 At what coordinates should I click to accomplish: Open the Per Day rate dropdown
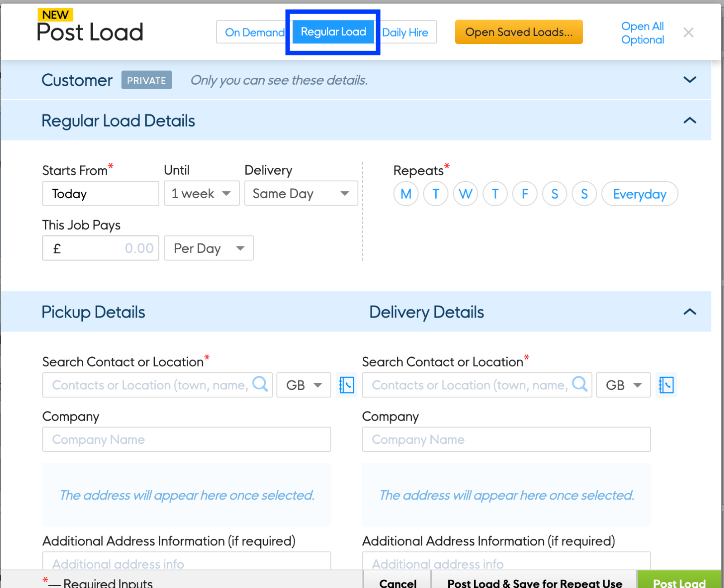coord(208,248)
